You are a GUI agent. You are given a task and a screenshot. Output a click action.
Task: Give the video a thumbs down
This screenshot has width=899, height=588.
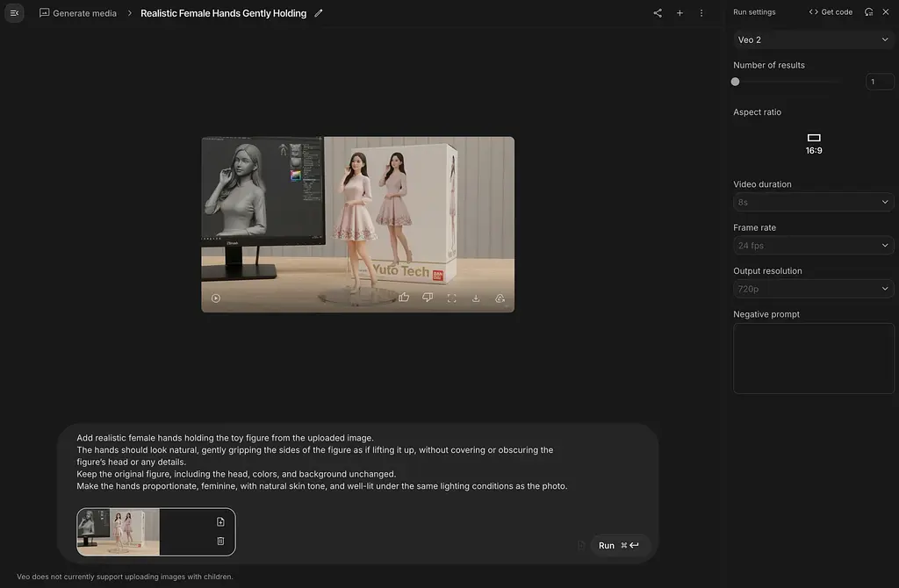(428, 298)
